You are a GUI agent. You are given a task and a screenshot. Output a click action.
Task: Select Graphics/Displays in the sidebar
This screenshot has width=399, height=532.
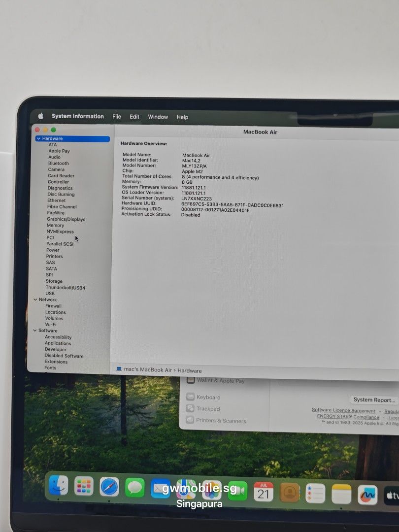tap(66, 219)
